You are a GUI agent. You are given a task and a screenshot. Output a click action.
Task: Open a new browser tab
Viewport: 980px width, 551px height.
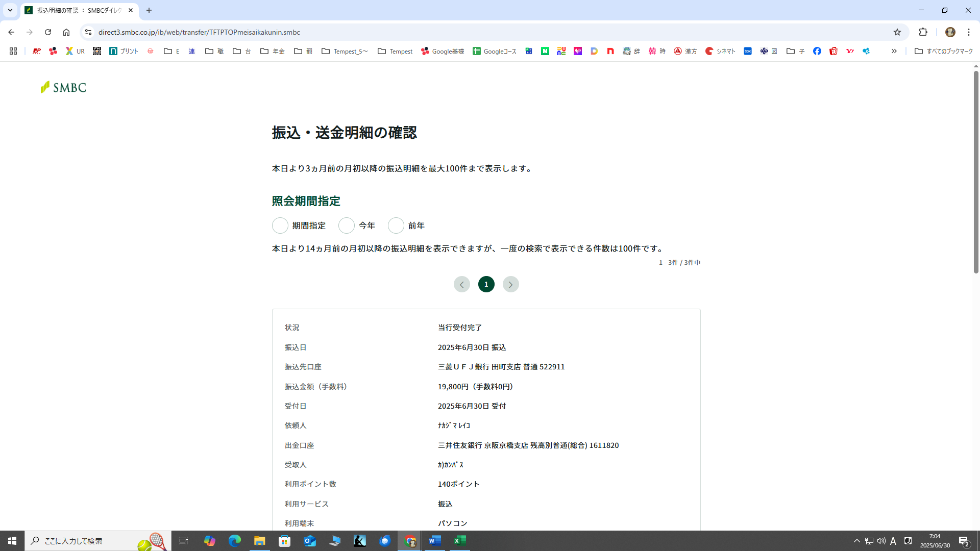(x=149, y=10)
